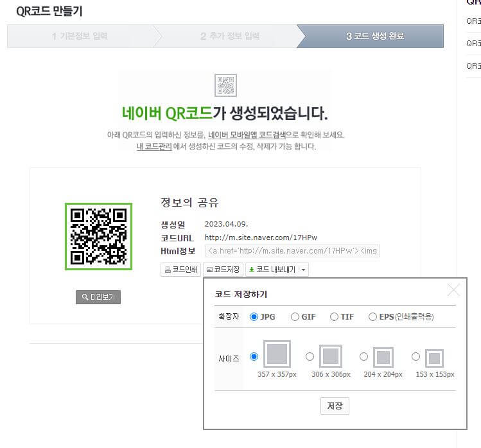Select the GIF extension radio button

(x=295, y=317)
